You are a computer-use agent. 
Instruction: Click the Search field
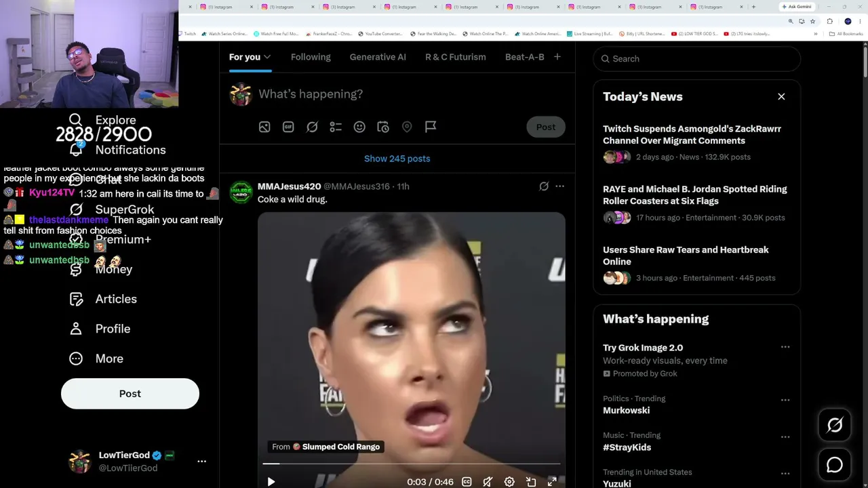click(x=697, y=59)
